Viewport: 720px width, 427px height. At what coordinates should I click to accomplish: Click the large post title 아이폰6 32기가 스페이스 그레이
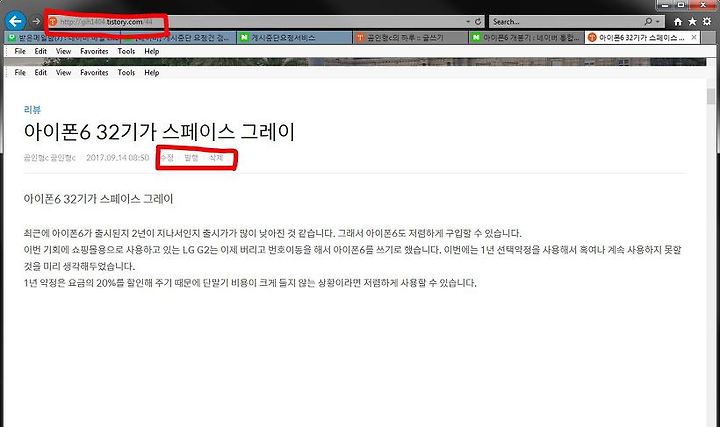coord(159,132)
